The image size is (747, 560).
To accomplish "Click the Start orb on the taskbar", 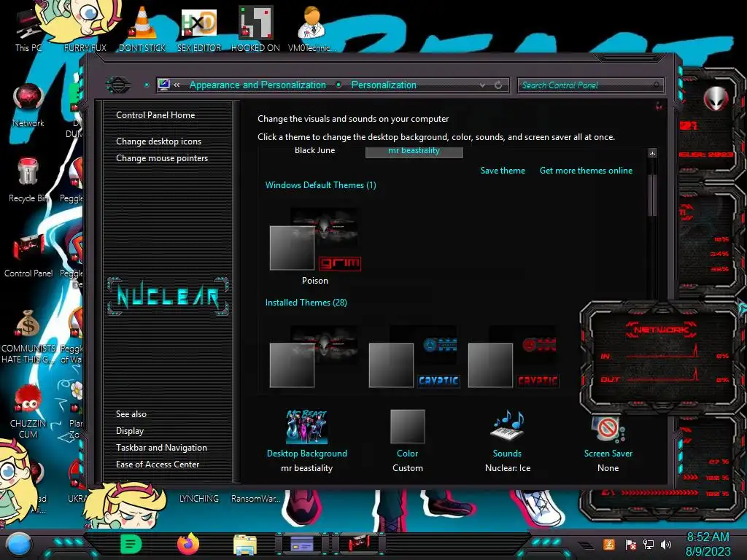I will coord(19,544).
